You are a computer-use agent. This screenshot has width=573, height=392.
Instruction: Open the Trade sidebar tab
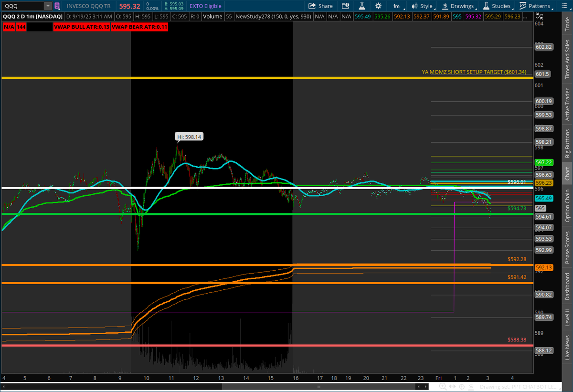tap(567, 23)
